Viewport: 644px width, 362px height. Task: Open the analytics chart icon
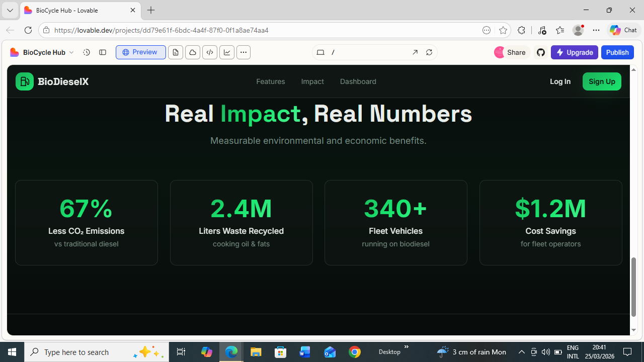[x=227, y=52]
